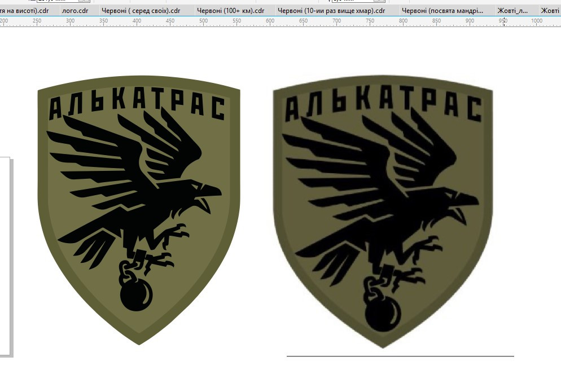Click the horizontal ruler at the 500 mark
Screen dimensions: 561x392
coord(203,21)
